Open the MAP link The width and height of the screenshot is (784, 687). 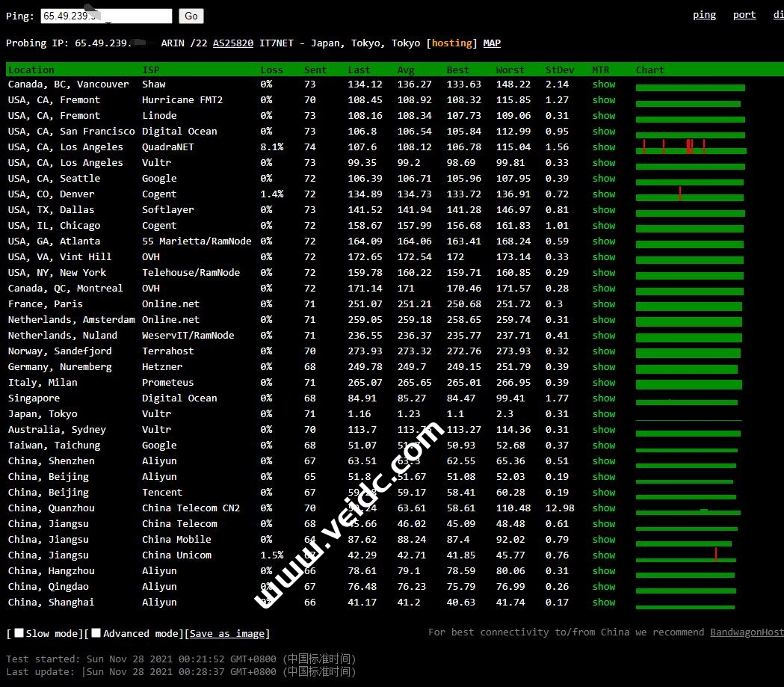(492, 43)
